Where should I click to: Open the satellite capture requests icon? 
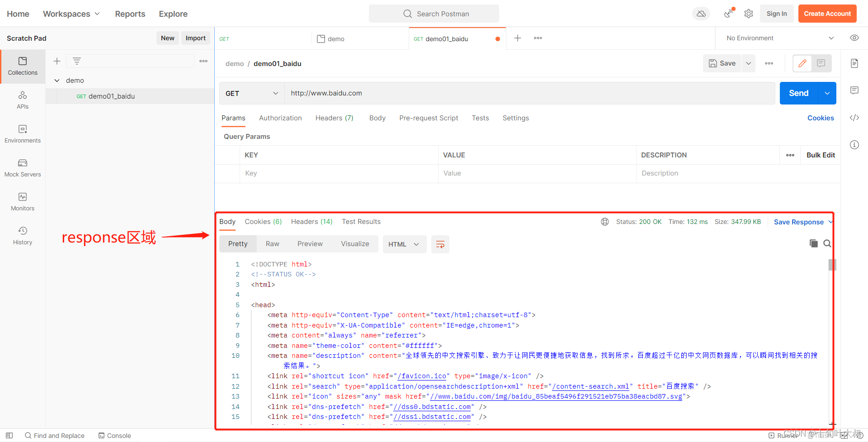pos(729,13)
